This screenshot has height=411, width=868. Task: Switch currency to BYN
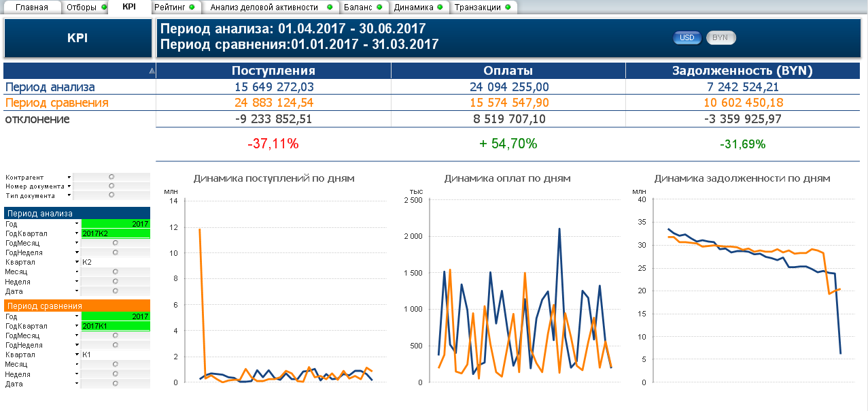(721, 38)
